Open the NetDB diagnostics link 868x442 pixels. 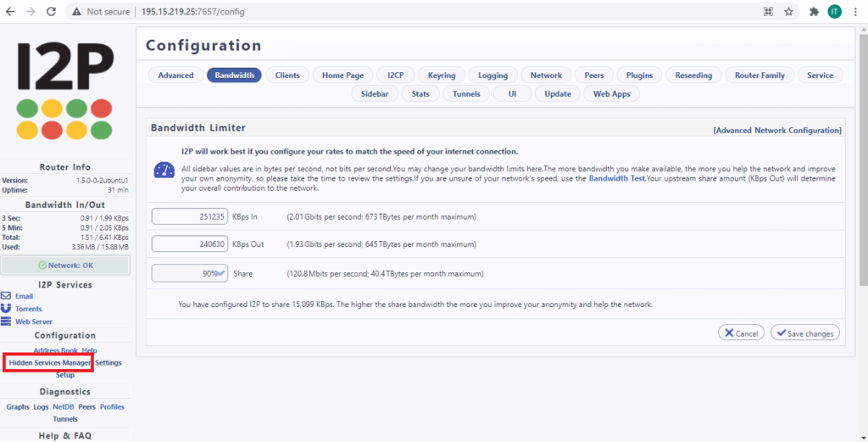[63, 406]
